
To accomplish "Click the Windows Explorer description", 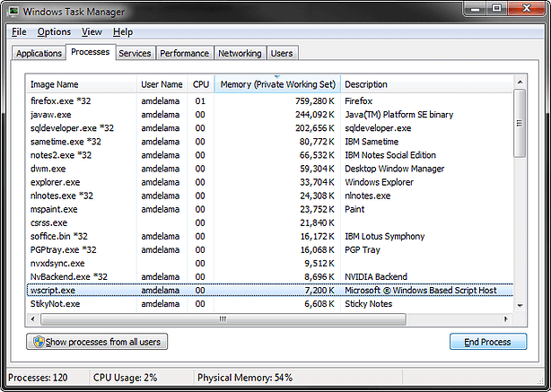I will click(379, 182).
